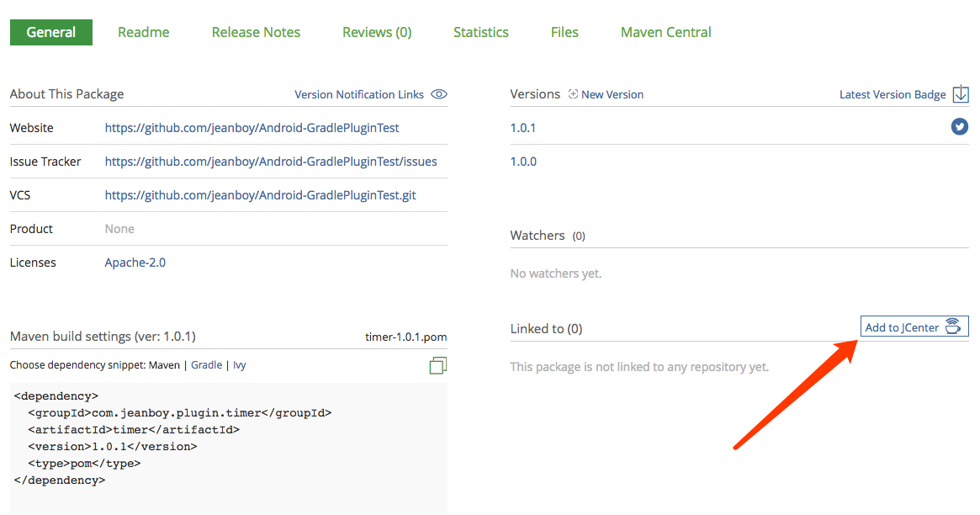980x515 pixels.
Task: Click the groupId line in the snippet
Action: [179, 413]
